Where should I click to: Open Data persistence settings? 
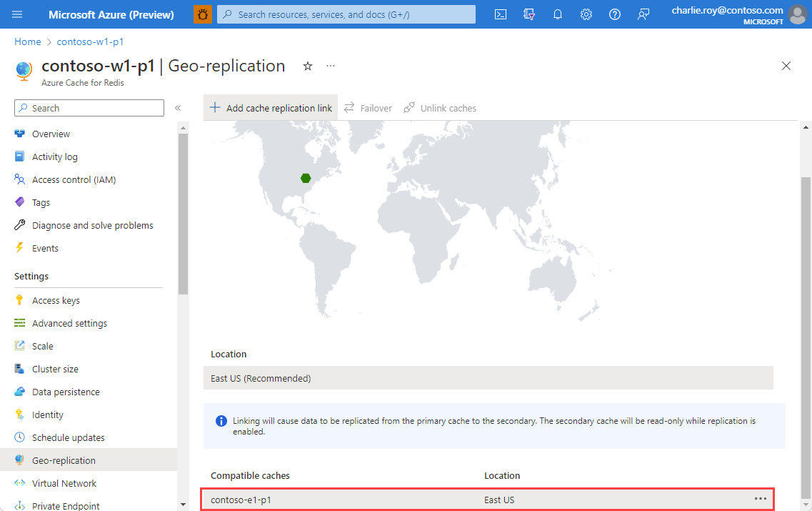[66, 391]
